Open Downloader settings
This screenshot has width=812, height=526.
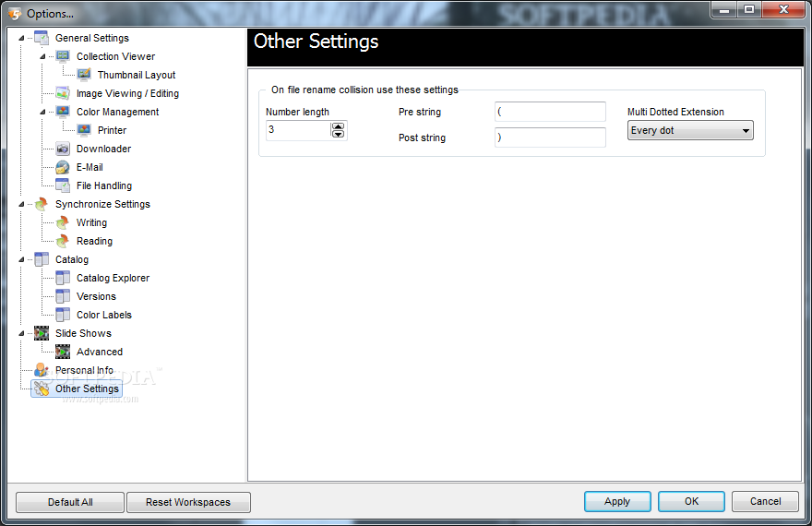click(104, 149)
